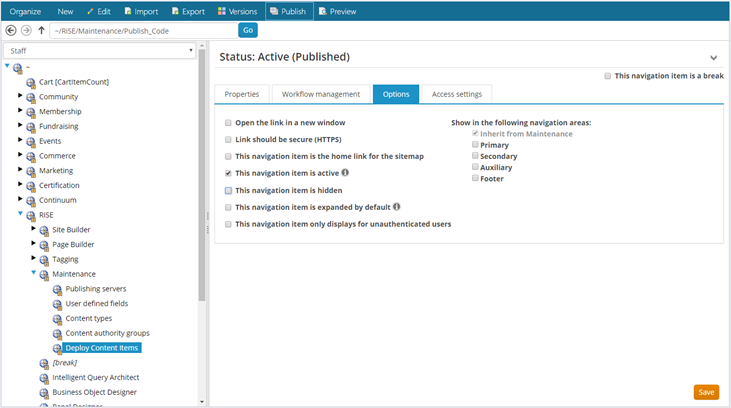Click the back navigation arrow icon
Screen dimensions: 731x408
(11, 31)
